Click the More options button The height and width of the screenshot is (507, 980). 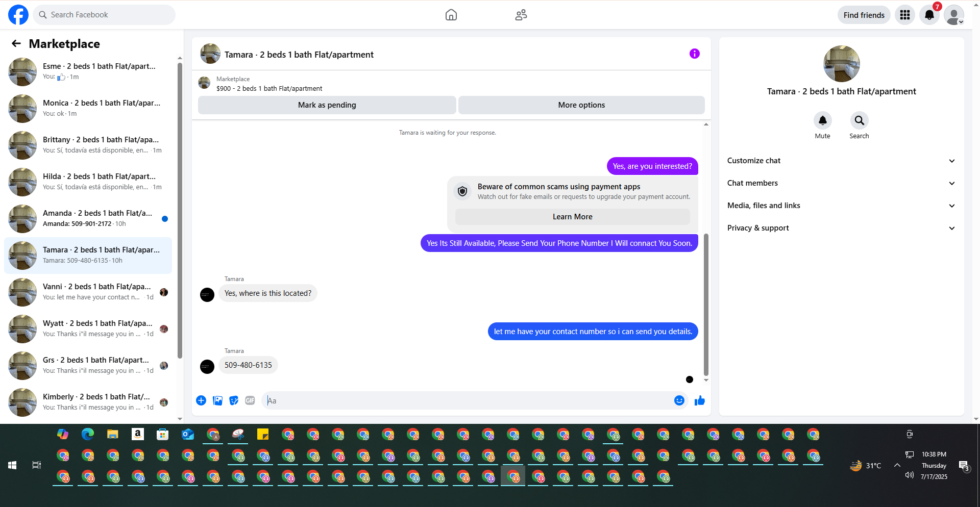click(x=581, y=105)
